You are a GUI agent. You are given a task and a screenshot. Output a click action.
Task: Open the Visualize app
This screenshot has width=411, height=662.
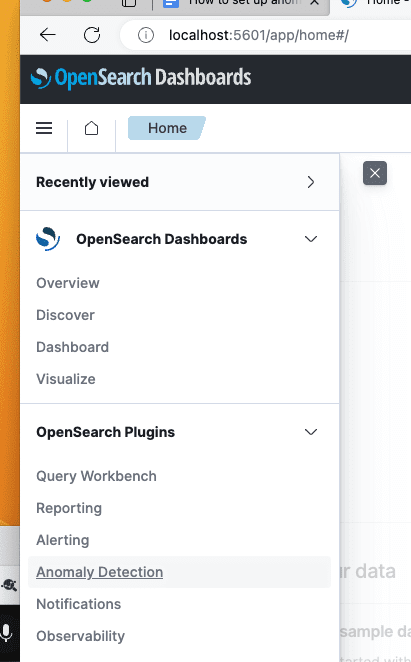pos(65,379)
